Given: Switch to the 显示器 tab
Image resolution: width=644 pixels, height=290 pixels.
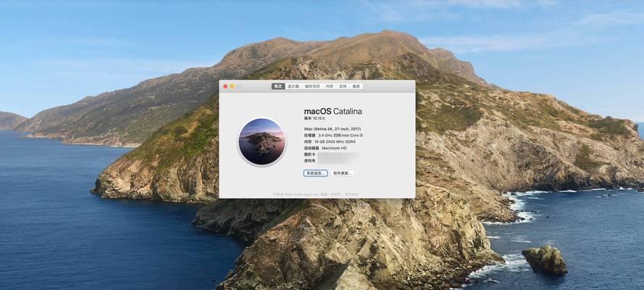Looking at the screenshot, I should tap(293, 86).
